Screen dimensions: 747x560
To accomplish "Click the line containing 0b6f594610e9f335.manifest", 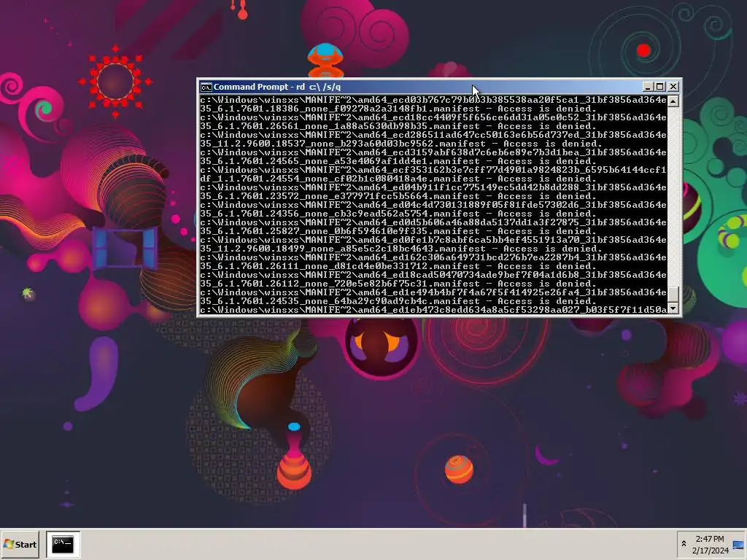I will pos(398,231).
